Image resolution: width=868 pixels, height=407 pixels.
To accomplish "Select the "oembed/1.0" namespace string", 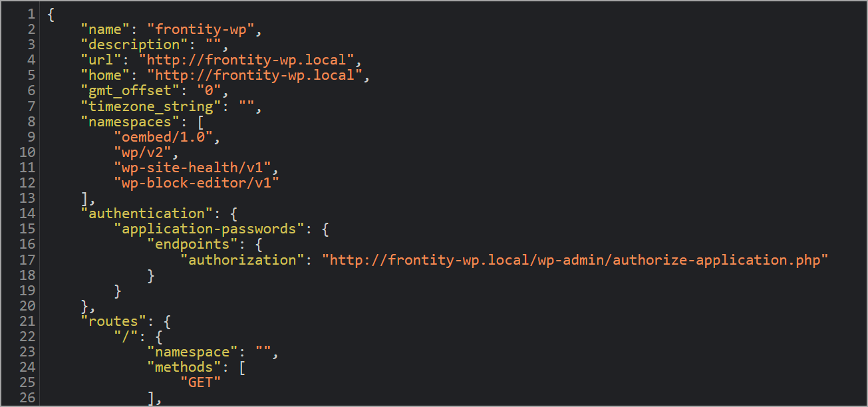I will (164, 136).
